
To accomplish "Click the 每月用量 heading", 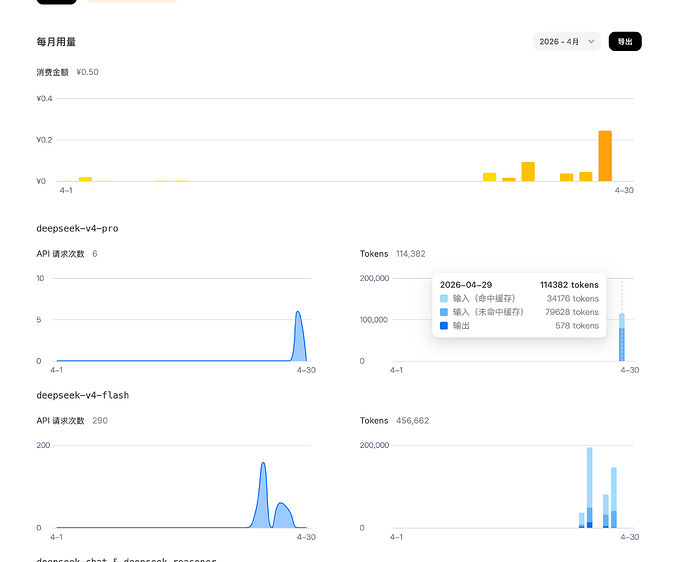I will [56, 42].
